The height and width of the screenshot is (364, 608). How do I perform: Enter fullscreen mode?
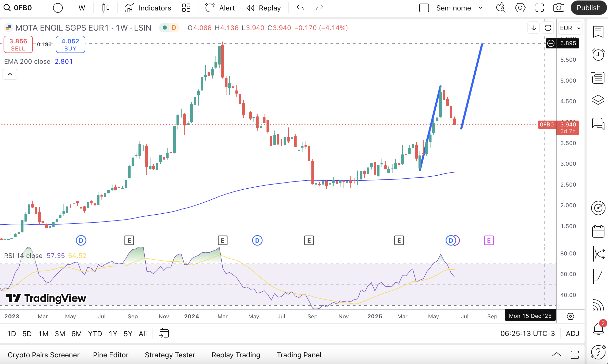[x=539, y=8]
